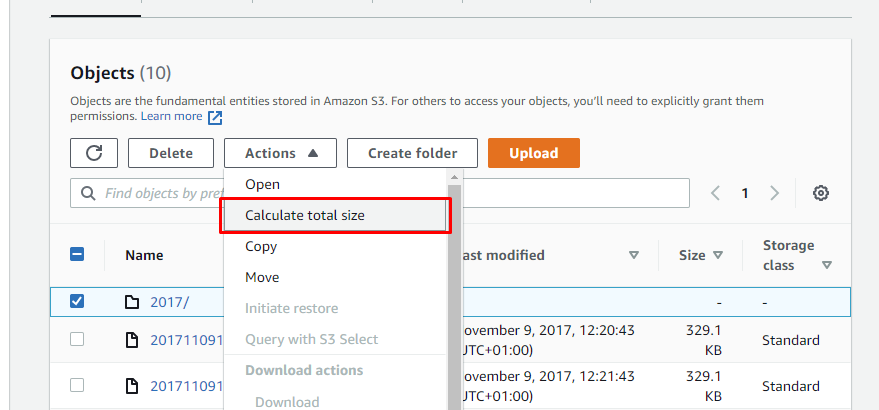The width and height of the screenshot is (879, 410).
Task: Go to previous page arrow
Action: 715,194
